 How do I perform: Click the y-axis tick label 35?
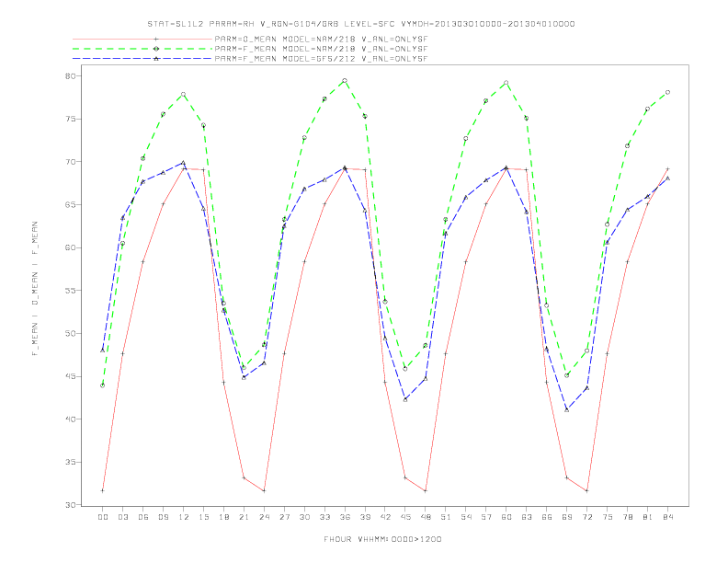click(70, 462)
